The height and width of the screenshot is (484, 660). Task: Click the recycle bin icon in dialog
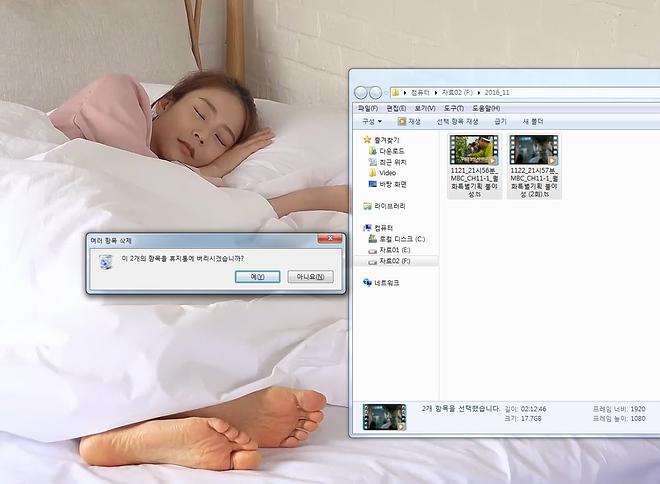(106, 261)
